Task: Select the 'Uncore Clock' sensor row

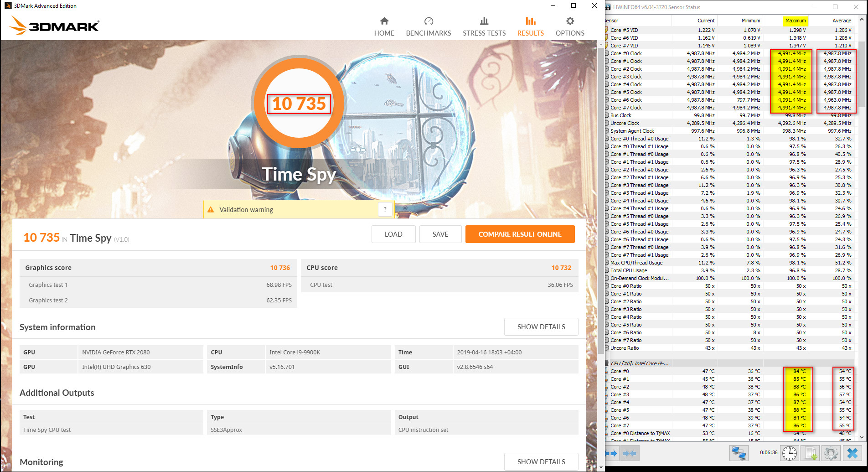Action: (729, 123)
